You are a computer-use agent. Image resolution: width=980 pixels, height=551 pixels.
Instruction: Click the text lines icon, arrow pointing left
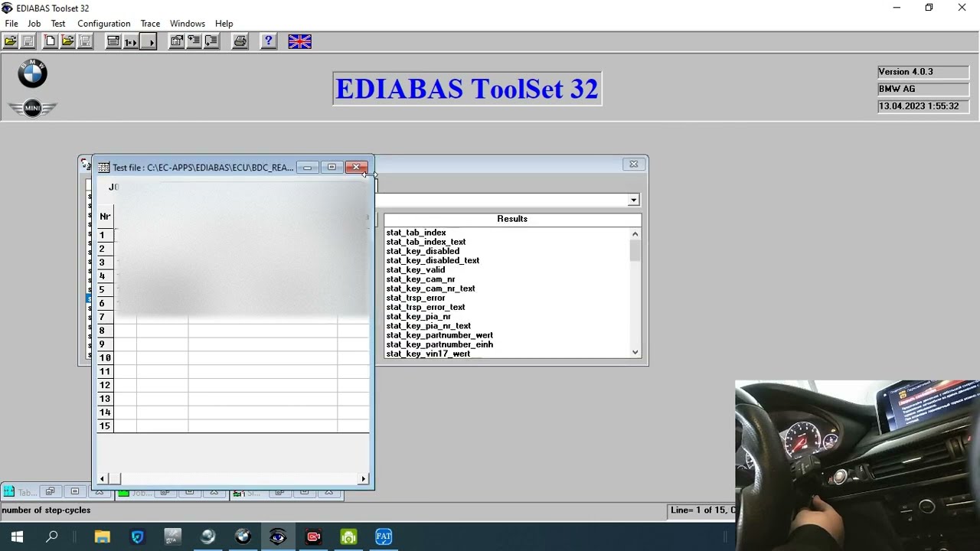point(194,41)
